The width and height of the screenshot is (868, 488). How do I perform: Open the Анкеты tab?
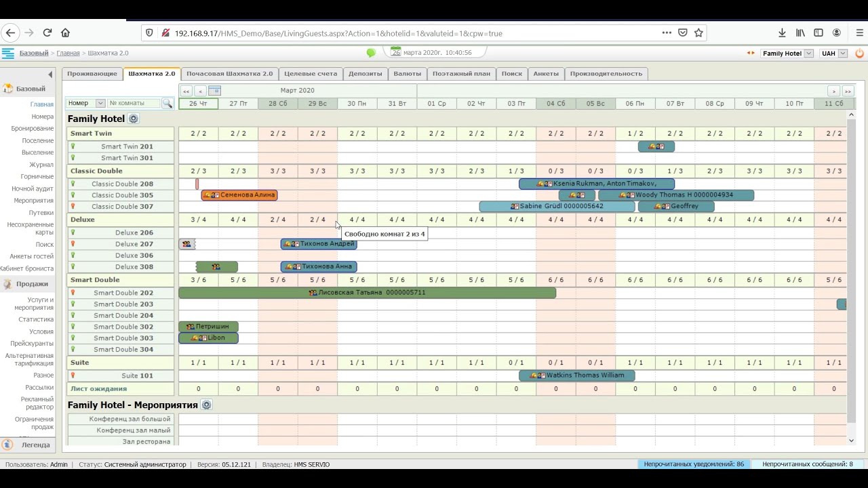pos(546,74)
